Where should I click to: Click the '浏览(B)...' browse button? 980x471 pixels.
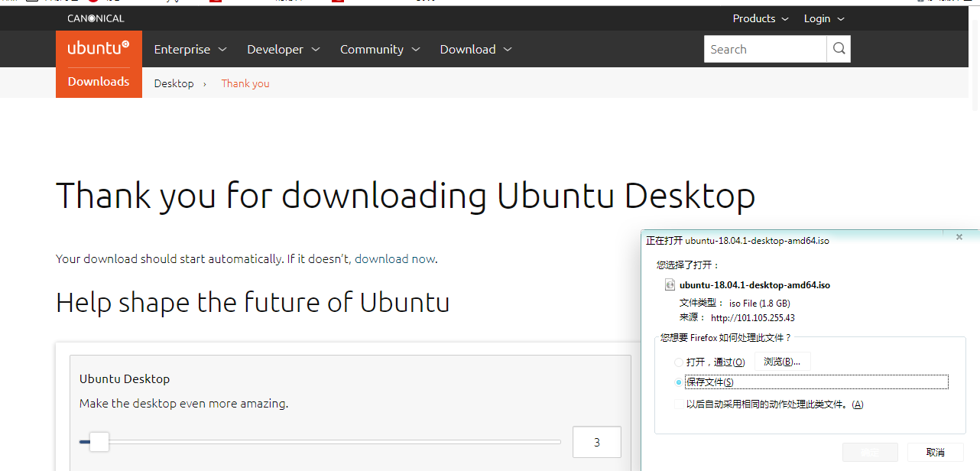[x=782, y=362]
